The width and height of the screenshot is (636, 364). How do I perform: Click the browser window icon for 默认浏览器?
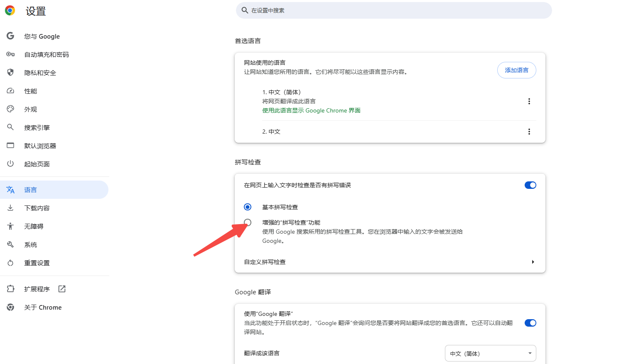(x=10, y=146)
